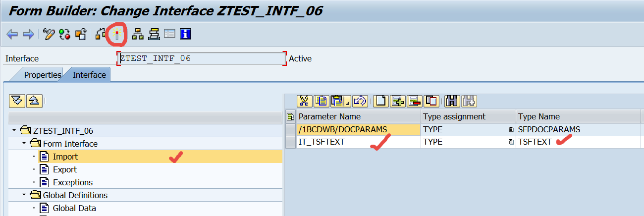Click the Type Name column header

(578, 117)
